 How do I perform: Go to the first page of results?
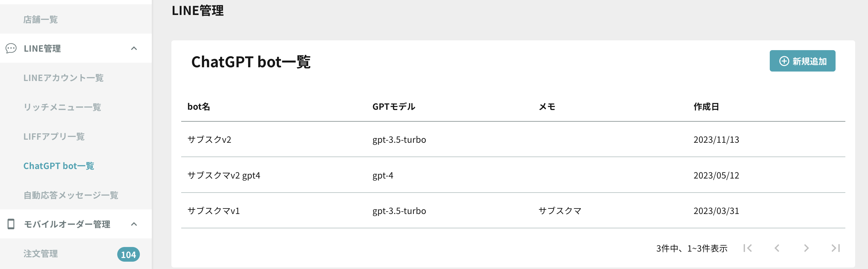pyautogui.click(x=748, y=249)
